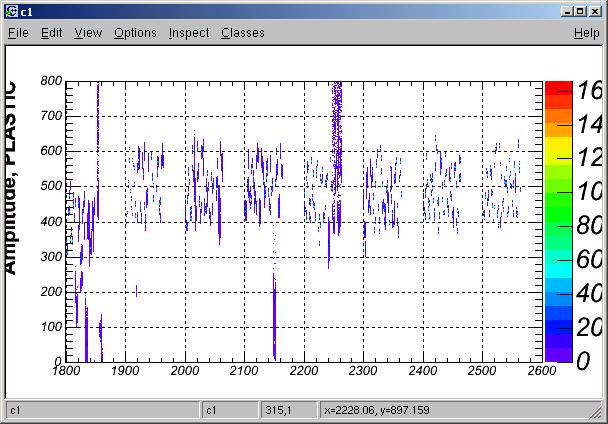Image resolution: width=608 pixels, height=424 pixels.
Task: Open the Help menu
Action: [x=587, y=33]
